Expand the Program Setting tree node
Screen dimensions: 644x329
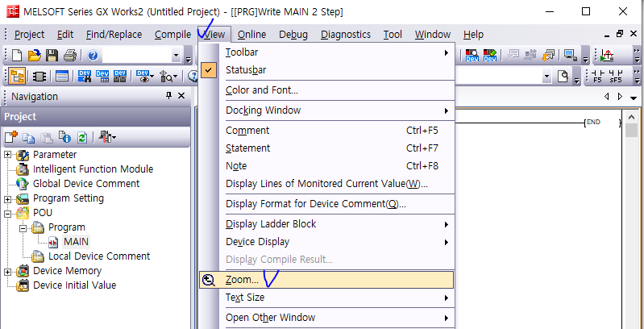tap(7, 199)
